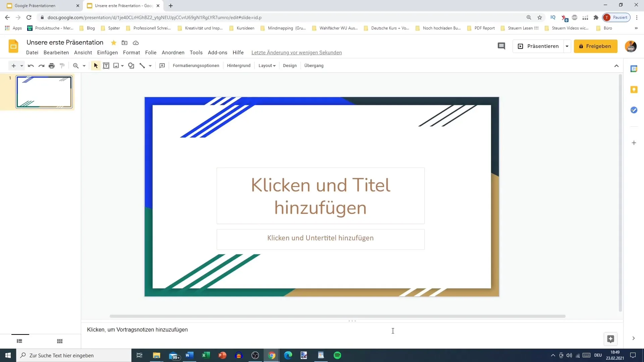Click the image insert icon

(116, 65)
